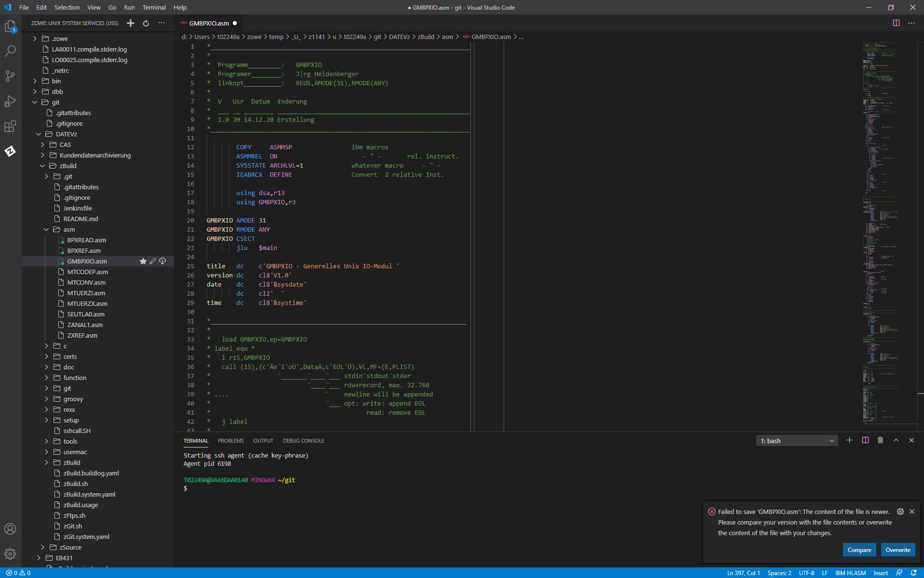924x578 pixels.
Task: Change language mode IBM HLASM
Action: (x=850, y=573)
